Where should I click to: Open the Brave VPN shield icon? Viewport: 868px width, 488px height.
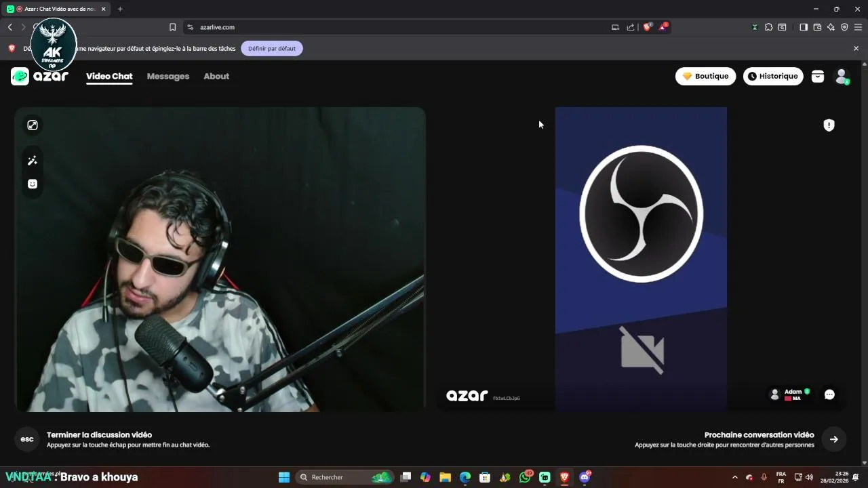844,27
